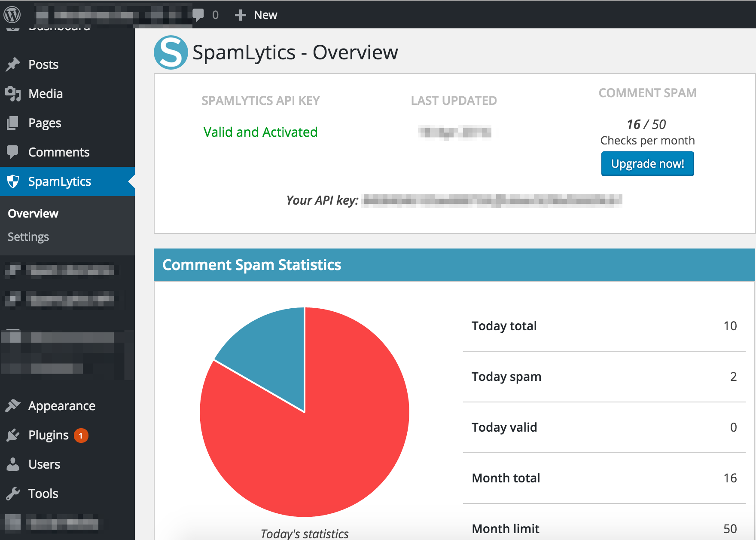Click the Month total row label
The height and width of the screenshot is (540, 756).
[x=506, y=478]
